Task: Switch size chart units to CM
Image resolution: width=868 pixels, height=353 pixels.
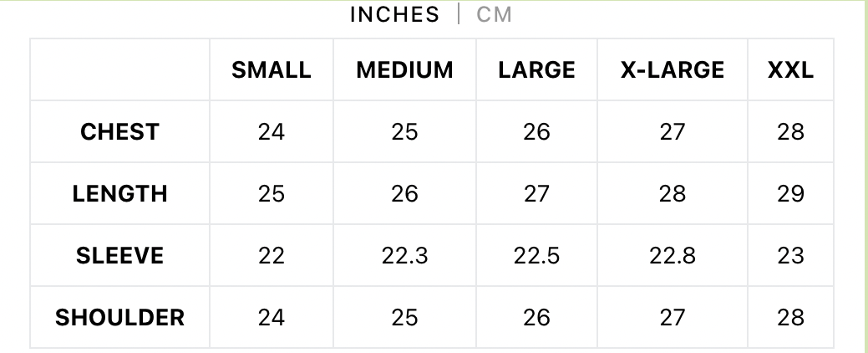Action: (494, 14)
